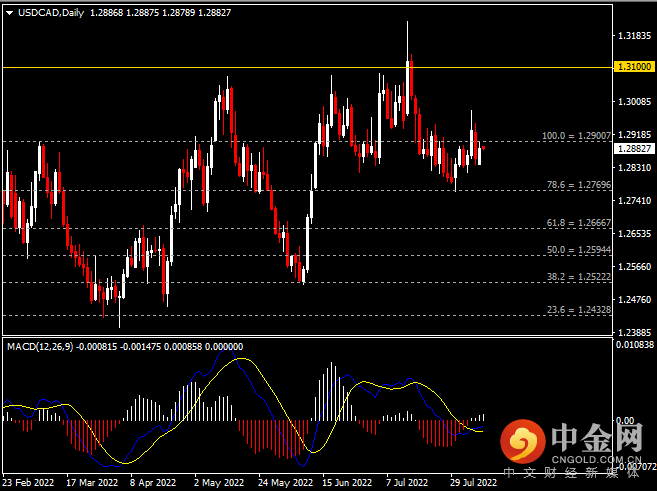Image resolution: width=657 pixels, height=491 pixels.
Task: Click the price scale value 1.27410
Action: 635,201
